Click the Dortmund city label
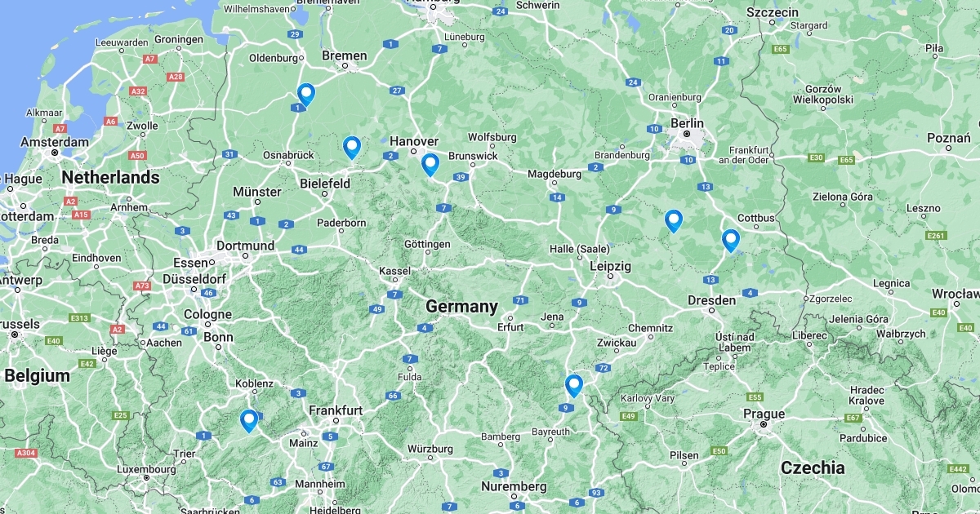 245,246
